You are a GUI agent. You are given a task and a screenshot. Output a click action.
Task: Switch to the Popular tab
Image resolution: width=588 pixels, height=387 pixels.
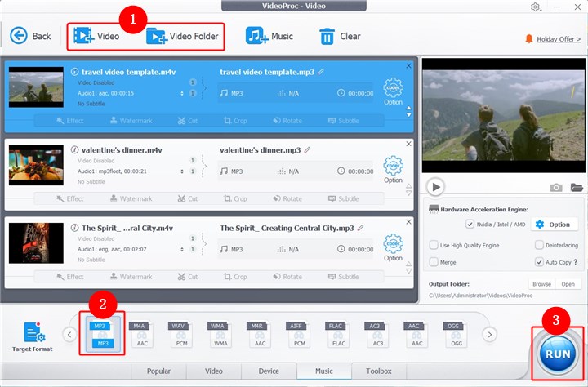click(158, 371)
